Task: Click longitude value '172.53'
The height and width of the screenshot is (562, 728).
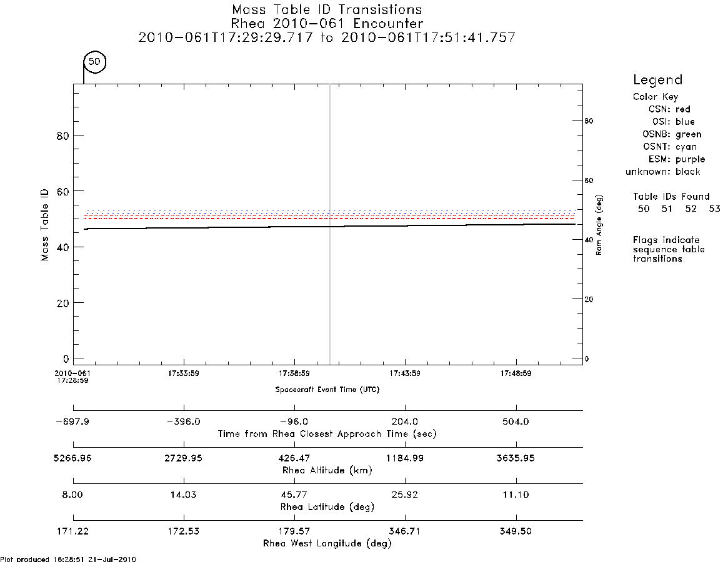Action: click(183, 531)
